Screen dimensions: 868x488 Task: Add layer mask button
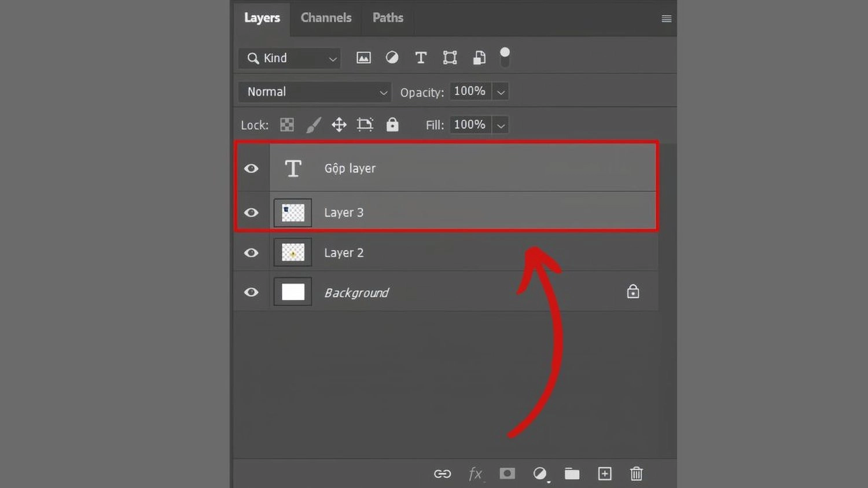coord(507,474)
